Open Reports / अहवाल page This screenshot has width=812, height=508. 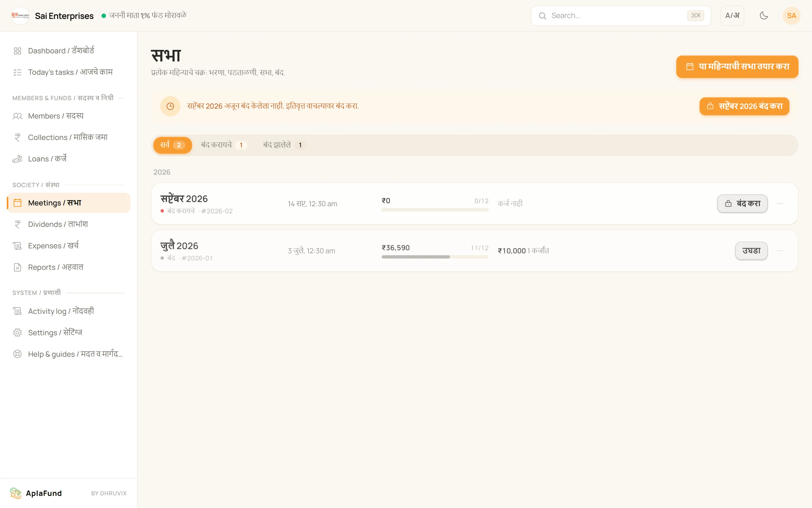coord(69,268)
